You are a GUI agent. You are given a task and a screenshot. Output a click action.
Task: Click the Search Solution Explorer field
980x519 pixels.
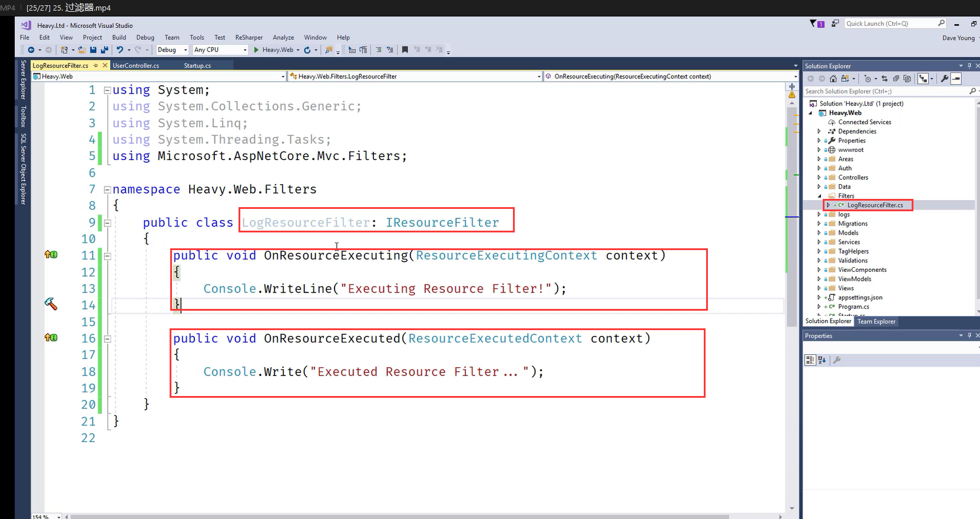[883, 91]
